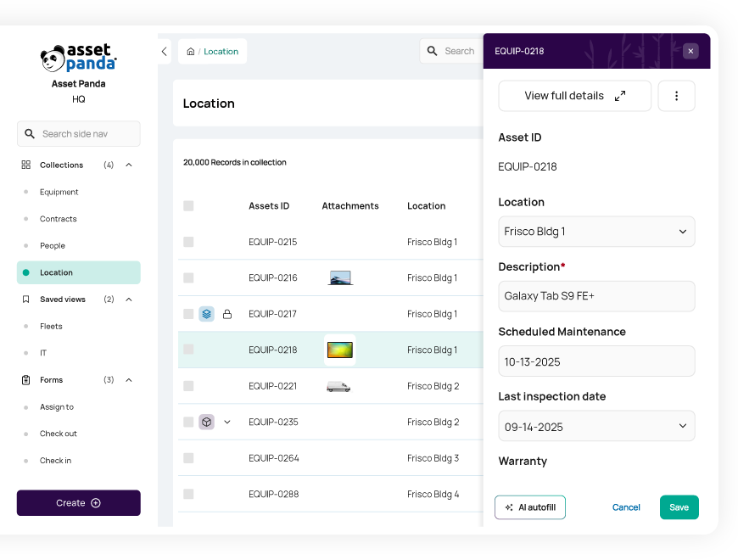Open Equipment in the sidebar
Image resolution: width=738 pixels, height=560 pixels.
(x=59, y=192)
